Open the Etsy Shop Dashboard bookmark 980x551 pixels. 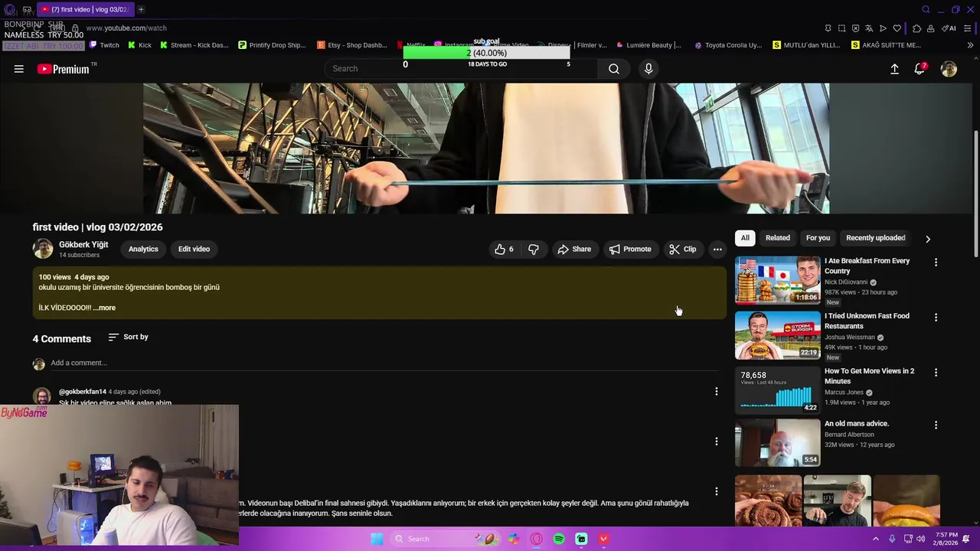(x=352, y=45)
